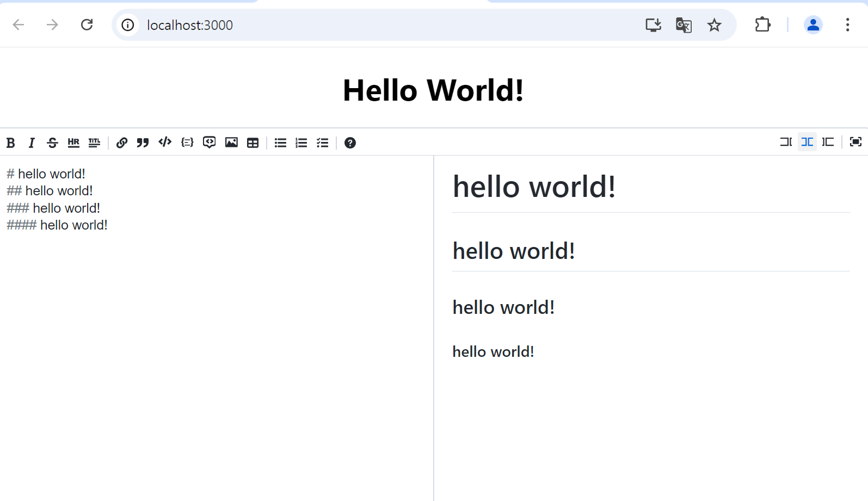Viewport: 868px width, 501px height.
Task: Insert title heading
Action: 95,143
